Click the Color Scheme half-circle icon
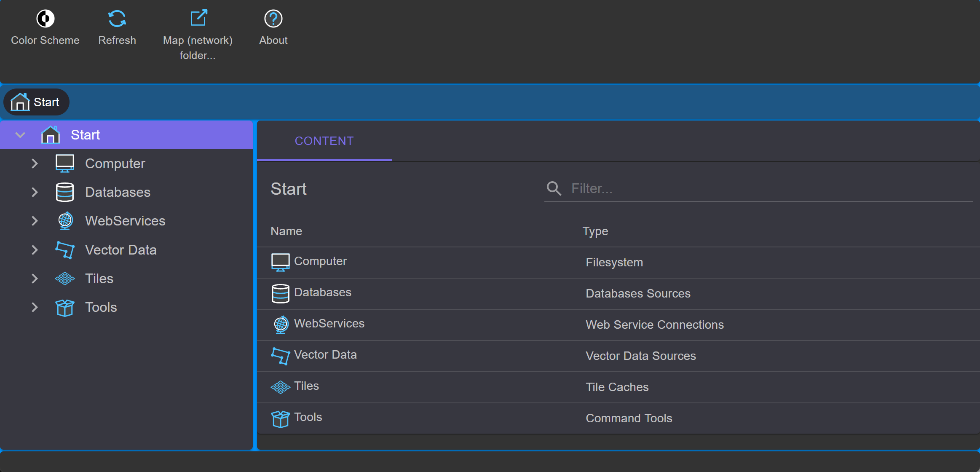Screen dimensions: 980x472 pyautogui.click(x=45, y=19)
